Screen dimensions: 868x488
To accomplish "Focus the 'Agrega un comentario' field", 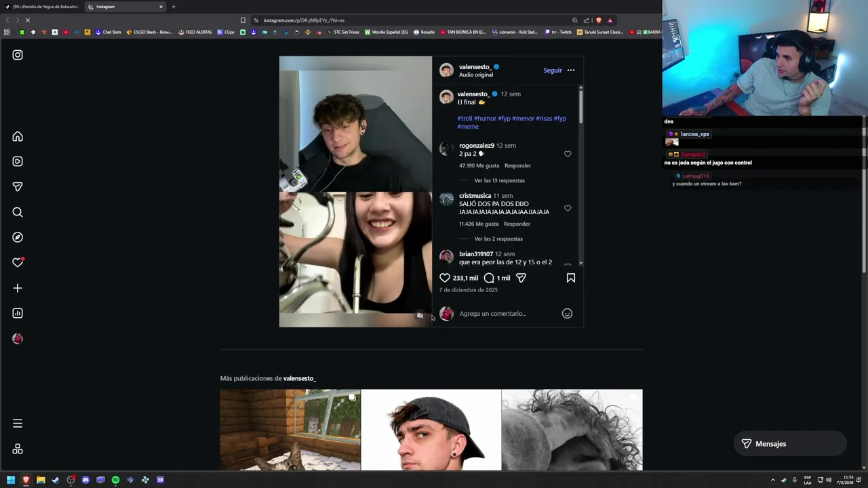I will (507, 313).
